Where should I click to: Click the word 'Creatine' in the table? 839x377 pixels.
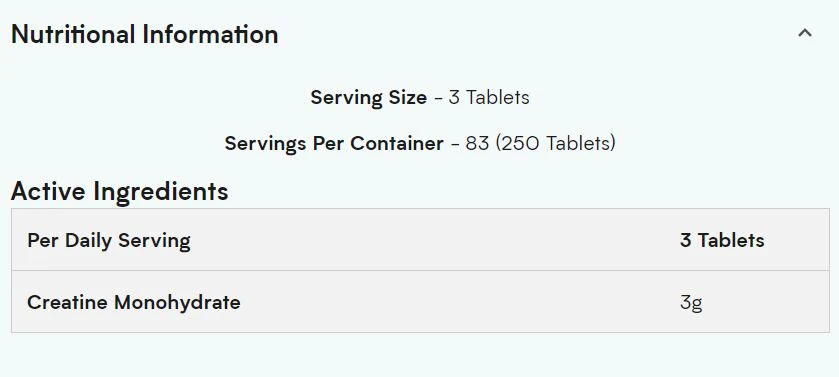[67, 302]
